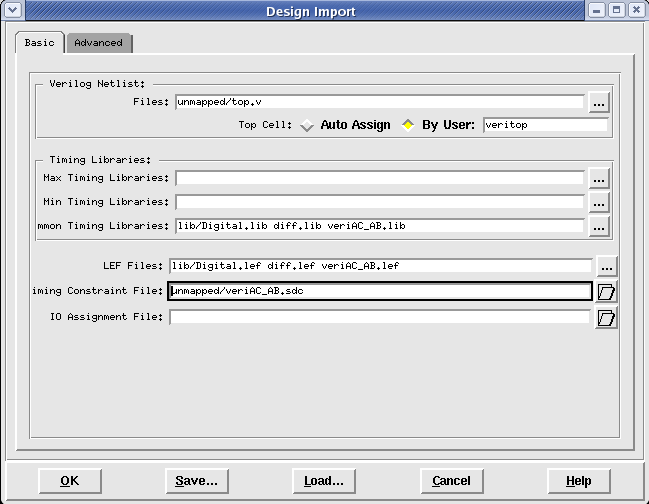649x504 pixels.
Task: Browse for Common Timing Libraries
Action: pos(599,226)
